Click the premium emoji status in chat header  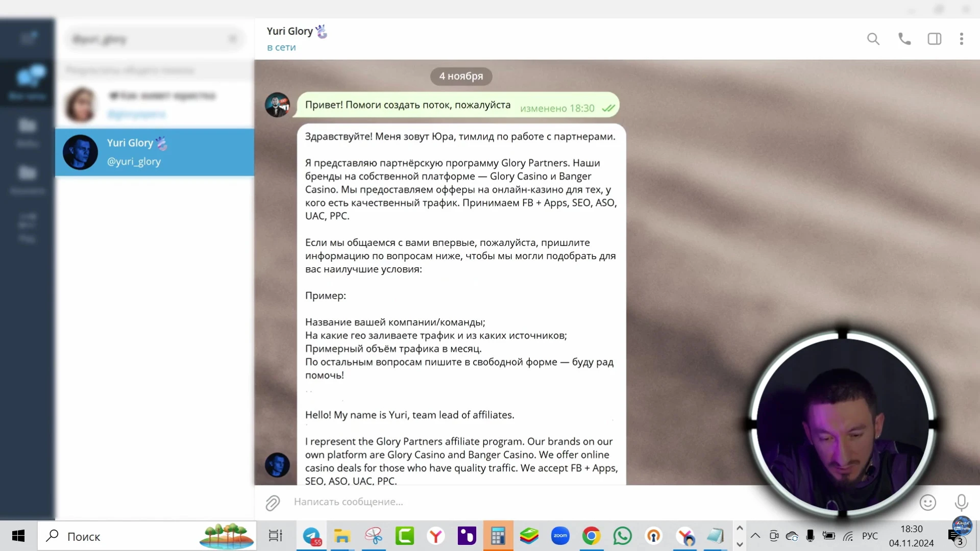[321, 32]
